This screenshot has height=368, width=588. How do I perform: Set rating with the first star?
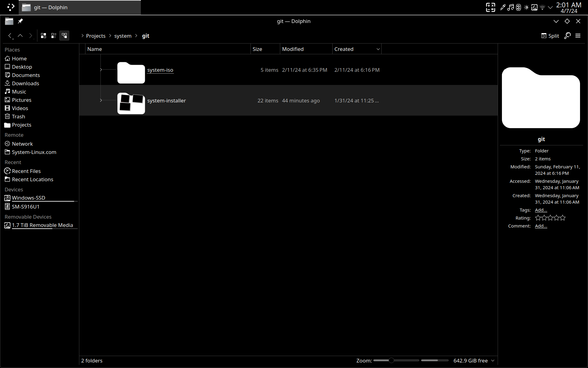click(538, 218)
